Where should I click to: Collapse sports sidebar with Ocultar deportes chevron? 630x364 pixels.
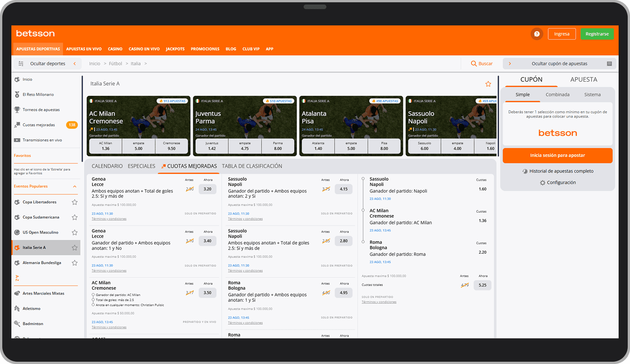click(x=74, y=64)
